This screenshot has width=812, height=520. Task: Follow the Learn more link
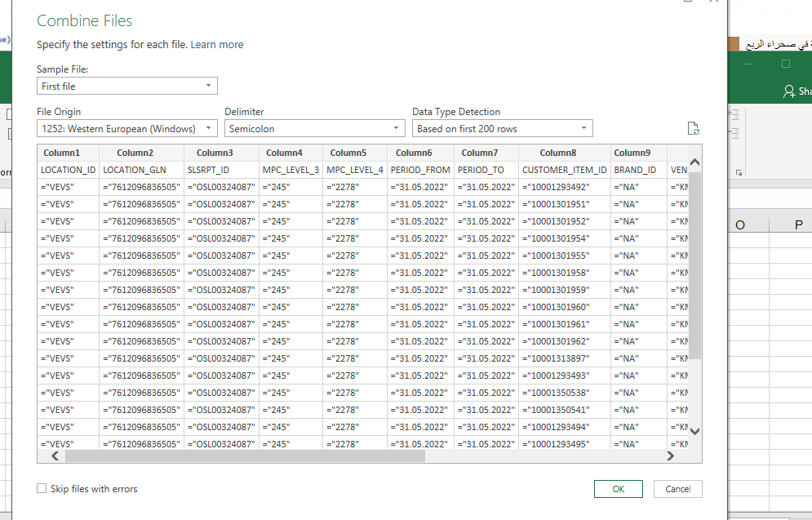217,45
